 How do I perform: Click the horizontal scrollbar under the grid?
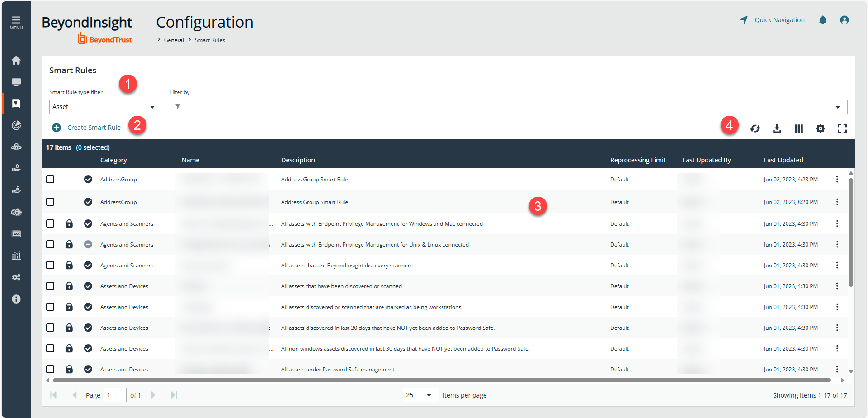[x=442, y=380]
